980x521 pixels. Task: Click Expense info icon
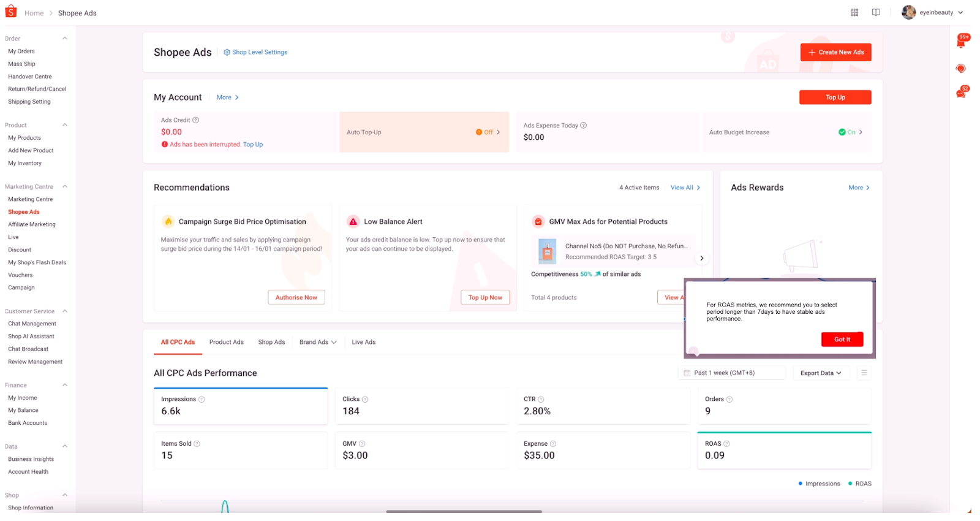tap(553, 444)
